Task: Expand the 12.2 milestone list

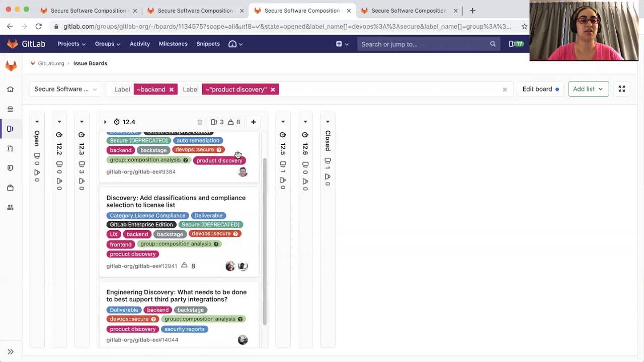Action: [59, 122]
